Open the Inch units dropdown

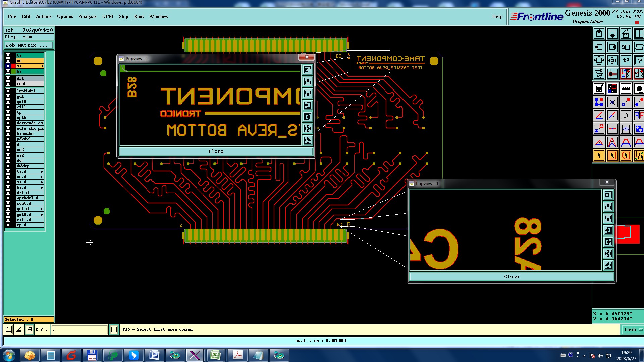633,330
